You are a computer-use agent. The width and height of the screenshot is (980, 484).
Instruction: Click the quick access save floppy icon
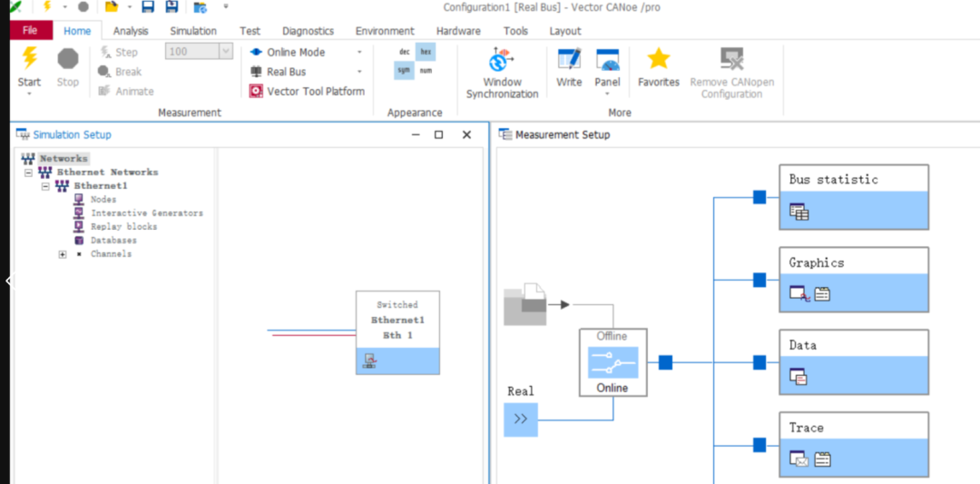point(148,7)
